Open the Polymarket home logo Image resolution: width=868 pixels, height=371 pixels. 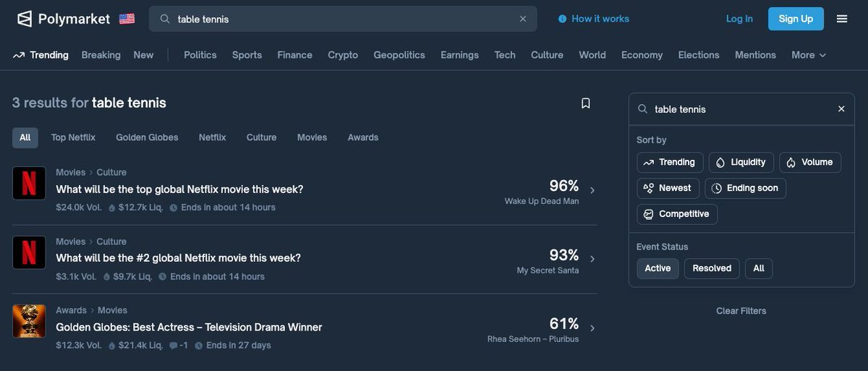pos(63,19)
